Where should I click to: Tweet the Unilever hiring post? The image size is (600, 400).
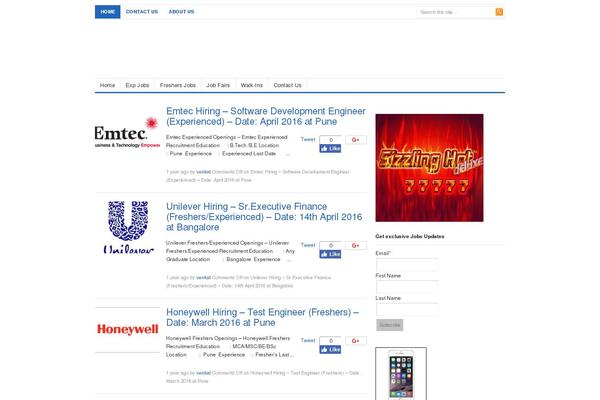(308, 245)
